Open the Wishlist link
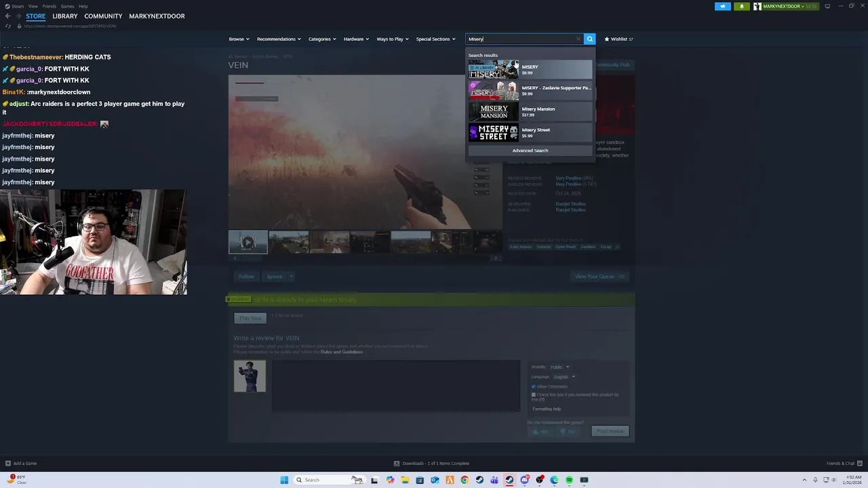Screen dimensions: 868x488 618,39
